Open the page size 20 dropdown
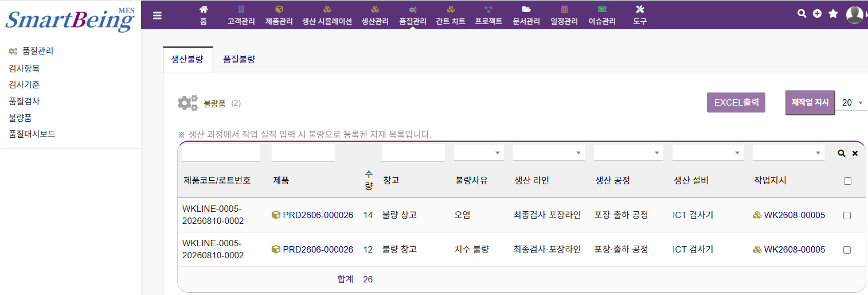 [x=851, y=103]
